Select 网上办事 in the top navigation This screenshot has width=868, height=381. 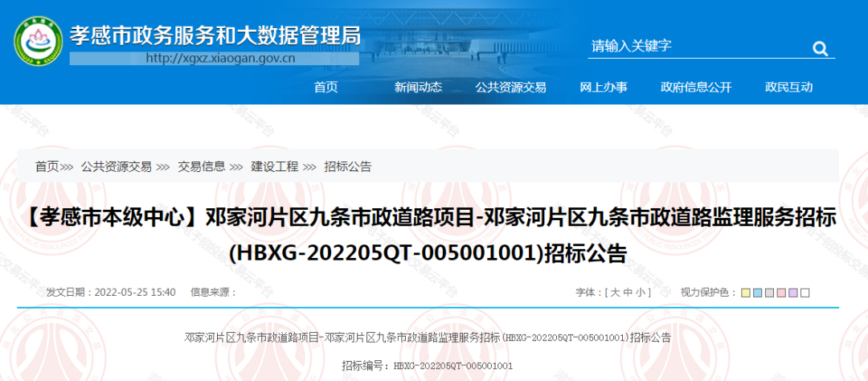(604, 88)
